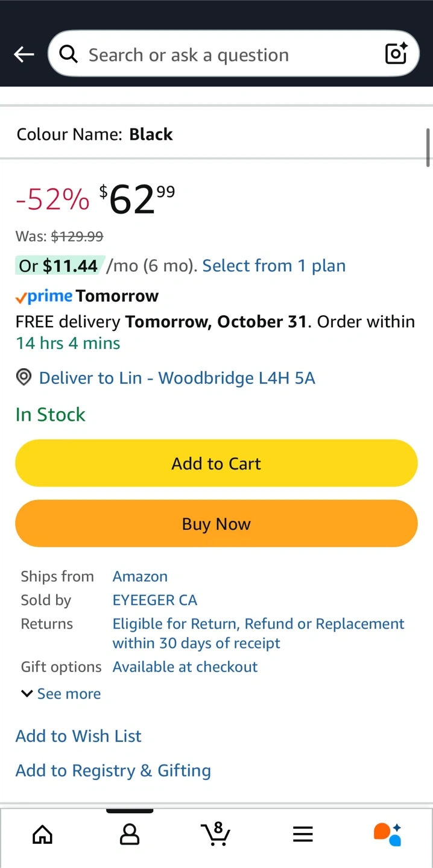Open the Rufus AI assistant icon
Screen dimensions: 433x868
click(x=388, y=834)
